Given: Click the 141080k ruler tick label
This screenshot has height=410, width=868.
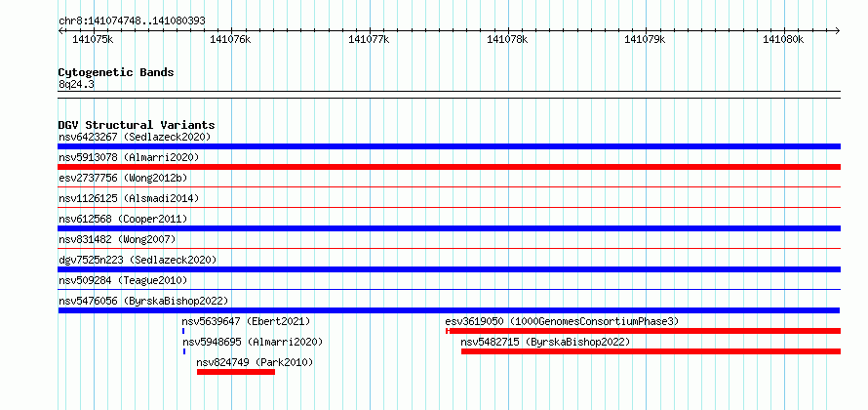Looking at the screenshot, I should pyautogui.click(x=783, y=39).
